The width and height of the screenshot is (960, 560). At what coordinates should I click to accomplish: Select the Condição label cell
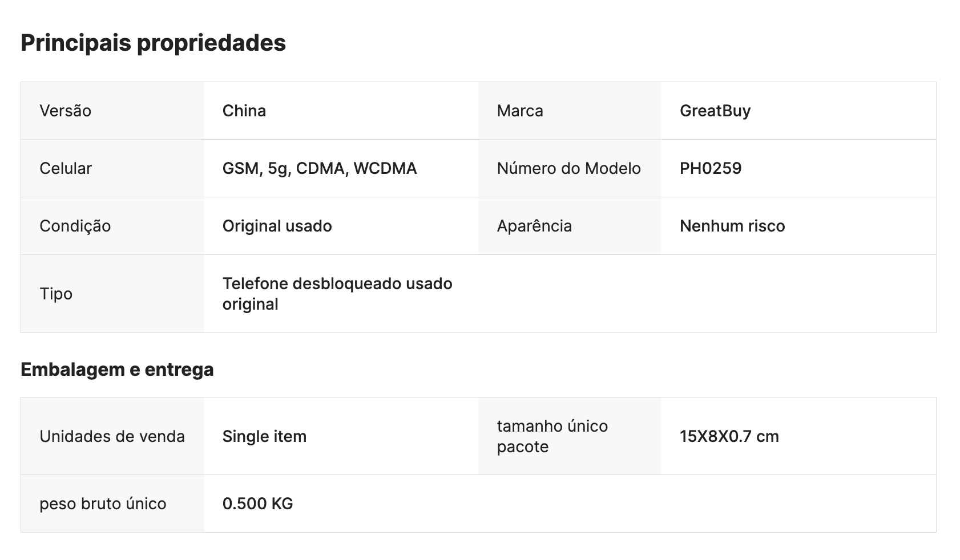(112, 226)
